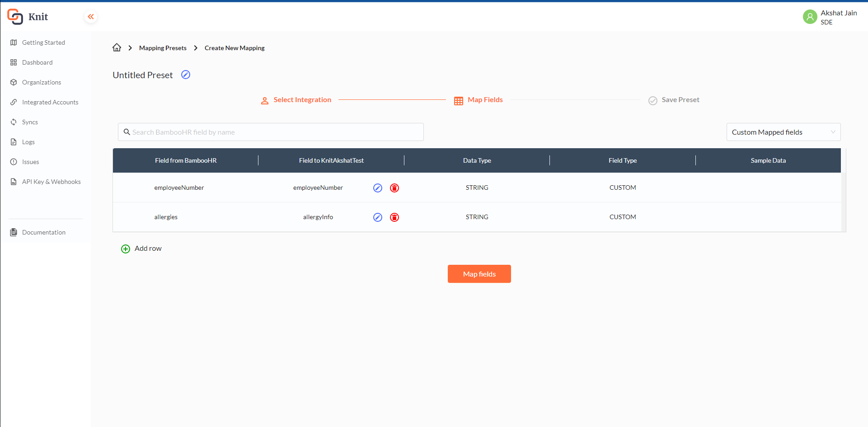
Task: Click CUSTOM in the allergies row
Action: click(623, 217)
